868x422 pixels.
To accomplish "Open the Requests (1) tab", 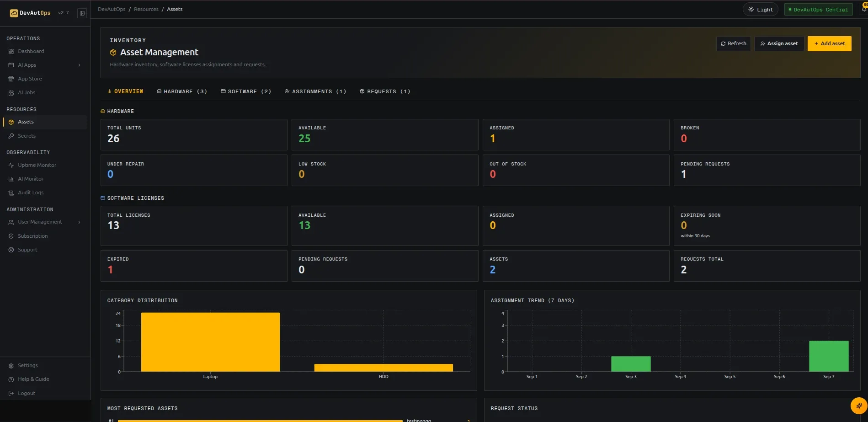I will pyautogui.click(x=385, y=91).
